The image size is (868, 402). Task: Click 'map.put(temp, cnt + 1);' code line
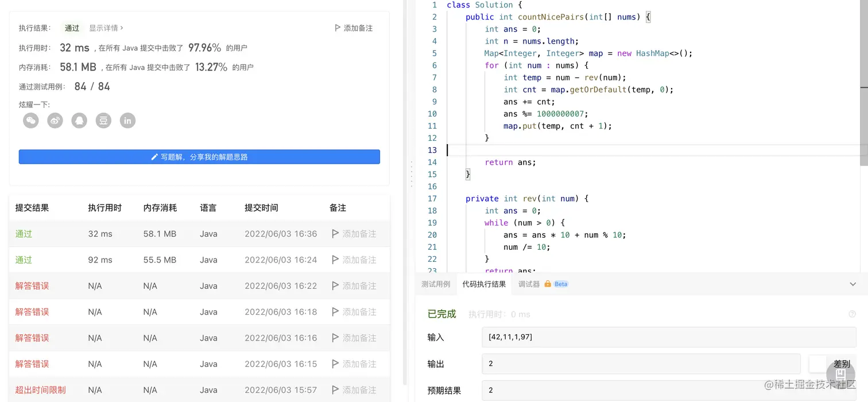click(x=557, y=126)
